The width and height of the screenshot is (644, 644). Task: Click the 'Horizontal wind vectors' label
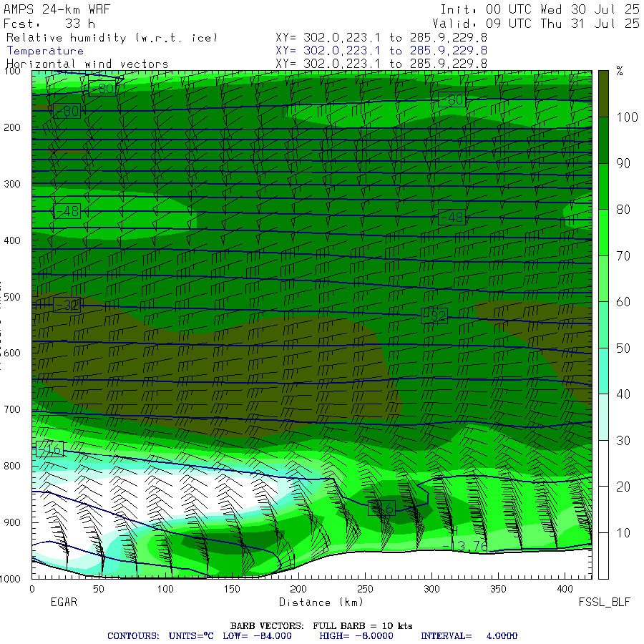[x=87, y=64]
